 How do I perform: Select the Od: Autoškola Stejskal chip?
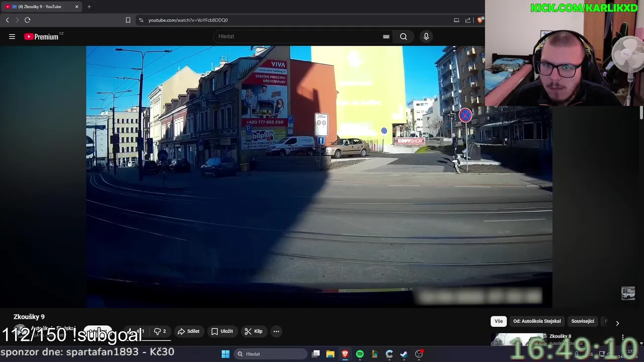[x=537, y=321]
